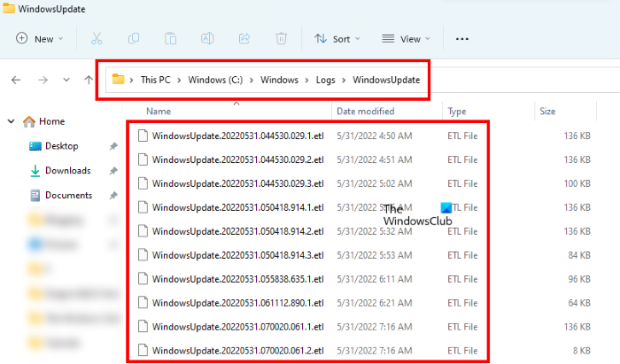
Task: Open the See more ellipsis menu
Action: [x=461, y=39]
